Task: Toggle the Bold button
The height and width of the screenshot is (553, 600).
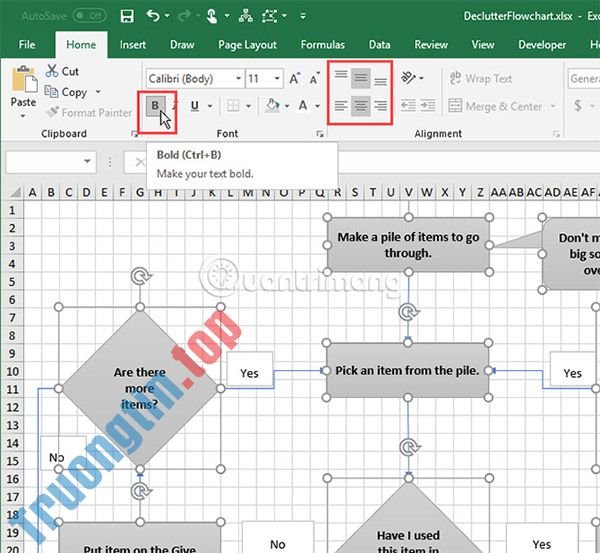Action: point(155,105)
